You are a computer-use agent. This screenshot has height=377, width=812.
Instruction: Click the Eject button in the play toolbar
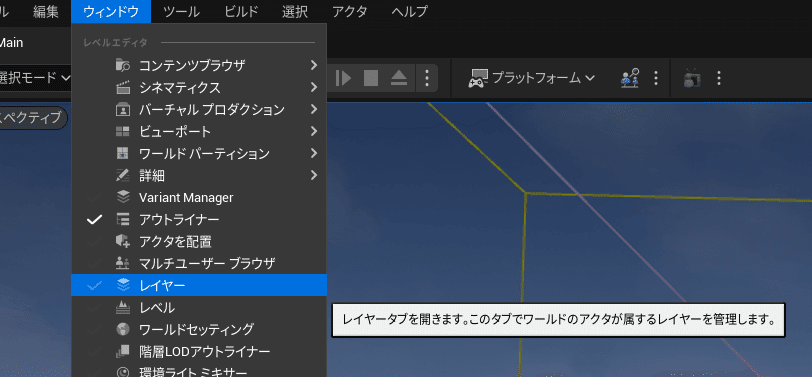(x=399, y=78)
